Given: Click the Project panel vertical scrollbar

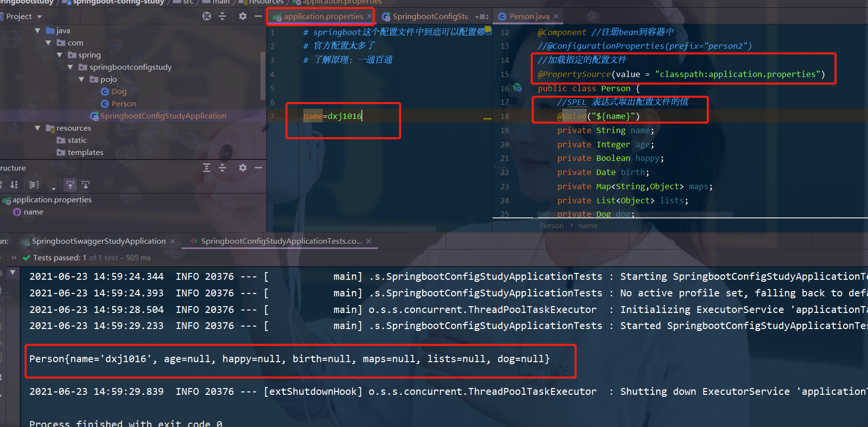Looking at the screenshot, I should (x=263, y=76).
